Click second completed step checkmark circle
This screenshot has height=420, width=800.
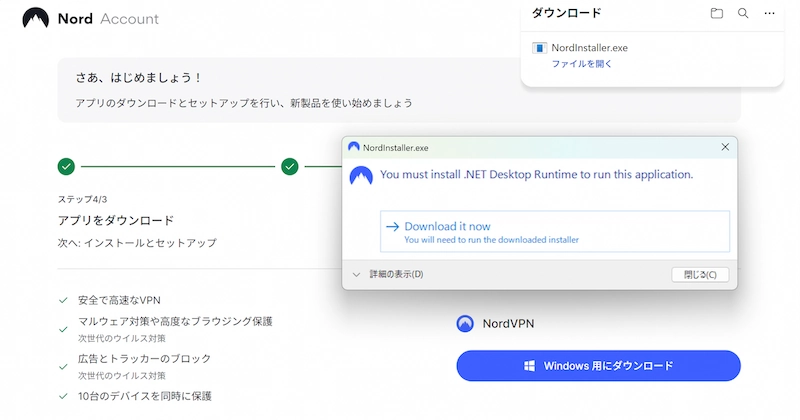coord(290,166)
